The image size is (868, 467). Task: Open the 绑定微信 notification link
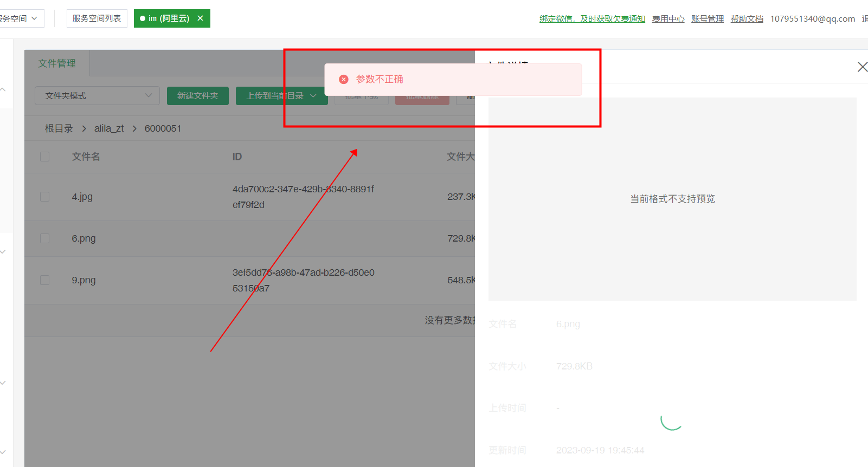pyautogui.click(x=592, y=19)
